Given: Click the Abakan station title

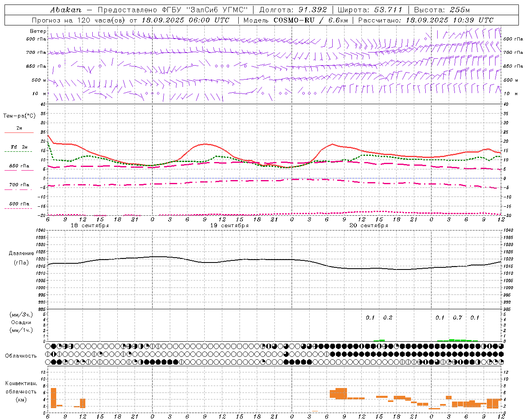Looking at the screenshot, I should point(66,10).
